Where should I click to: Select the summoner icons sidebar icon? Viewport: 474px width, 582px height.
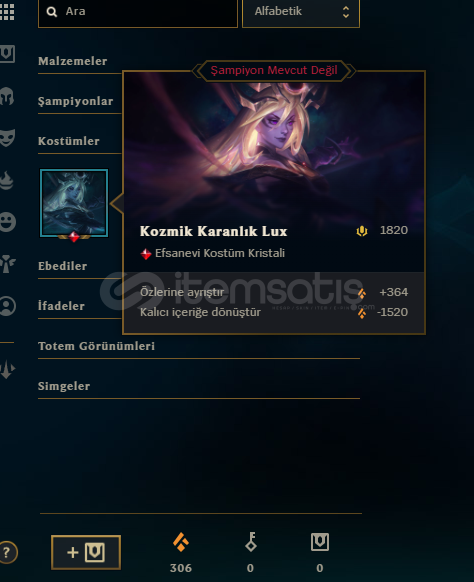(7, 306)
